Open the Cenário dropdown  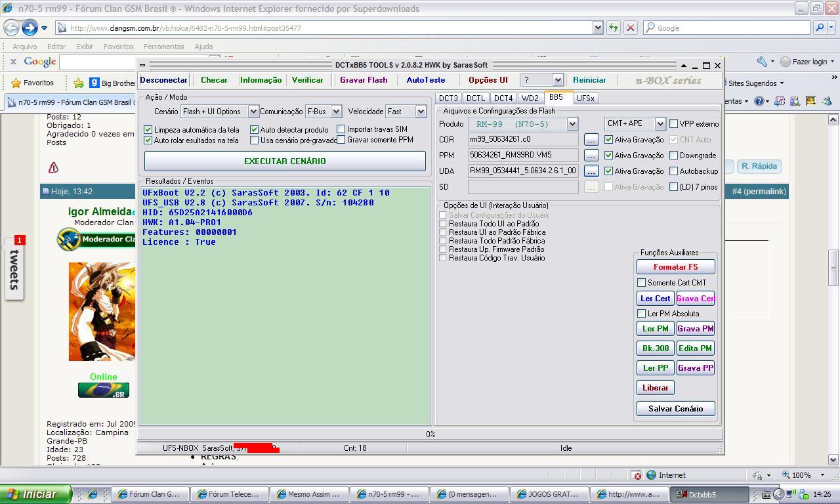tap(253, 112)
